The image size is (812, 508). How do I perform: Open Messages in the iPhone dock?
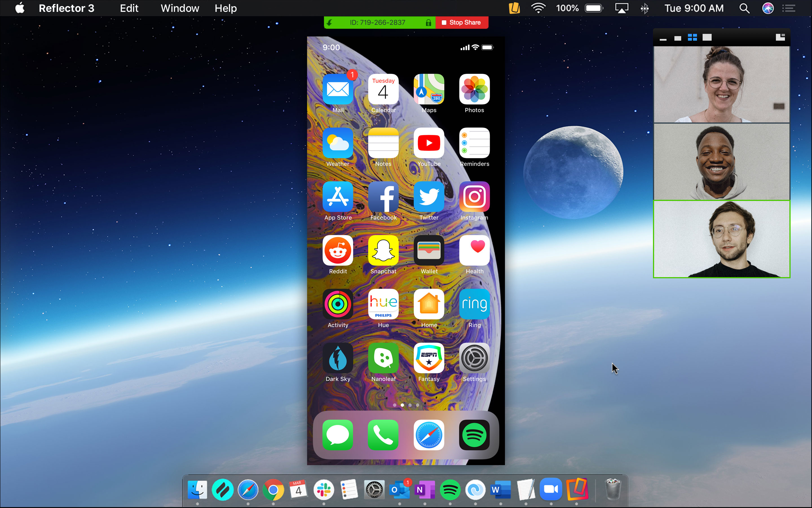[x=337, y=435]
